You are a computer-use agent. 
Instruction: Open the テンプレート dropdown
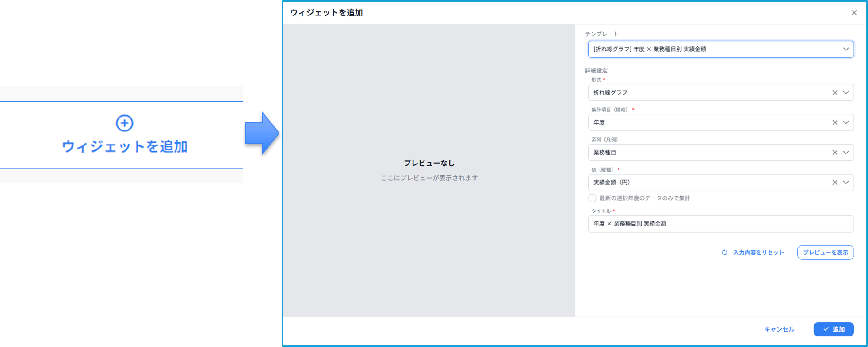(720, 49)
